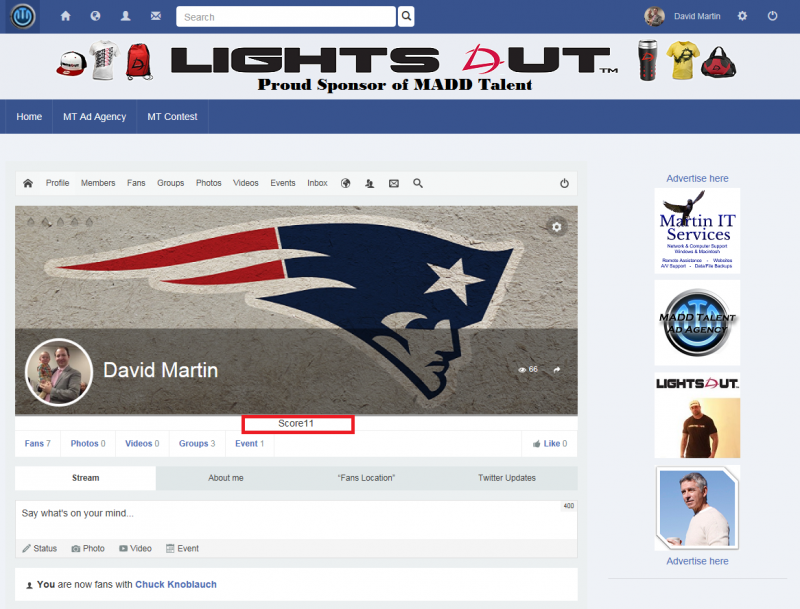Click the profile toolbar home icon
The width and height of the screenshot is (800, 609).
click(28, 183)
